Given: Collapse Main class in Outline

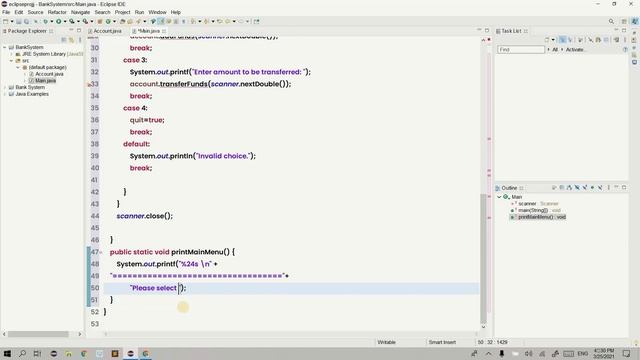Looking at the screenshot, I should click(x=499, y=197).
